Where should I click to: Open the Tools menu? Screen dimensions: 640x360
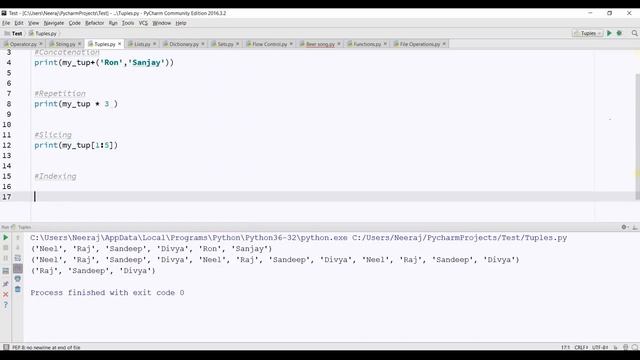128,23
